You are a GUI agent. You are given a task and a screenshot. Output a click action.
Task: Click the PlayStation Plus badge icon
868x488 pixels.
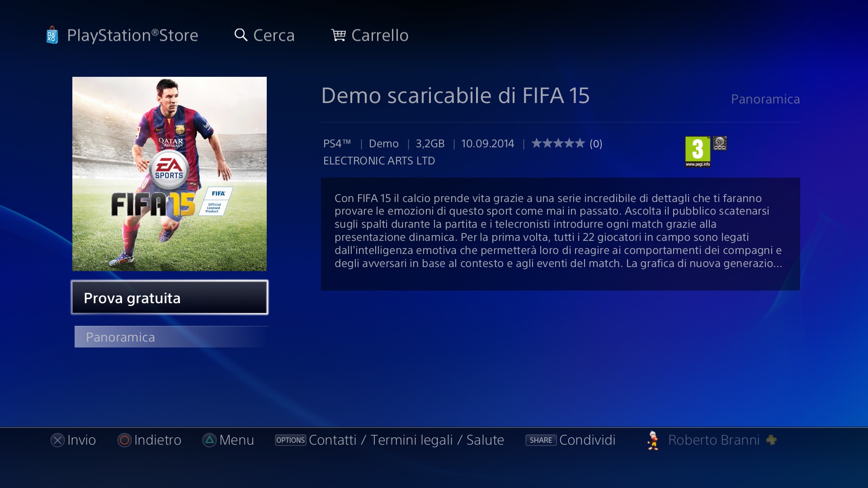[771, 440]
